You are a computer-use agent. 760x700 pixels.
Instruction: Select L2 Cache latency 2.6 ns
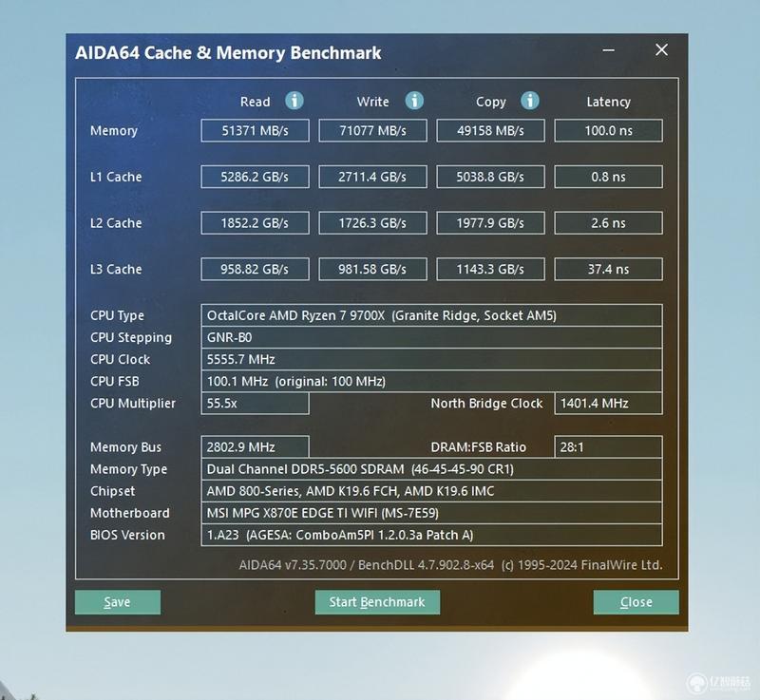(608, 223)
